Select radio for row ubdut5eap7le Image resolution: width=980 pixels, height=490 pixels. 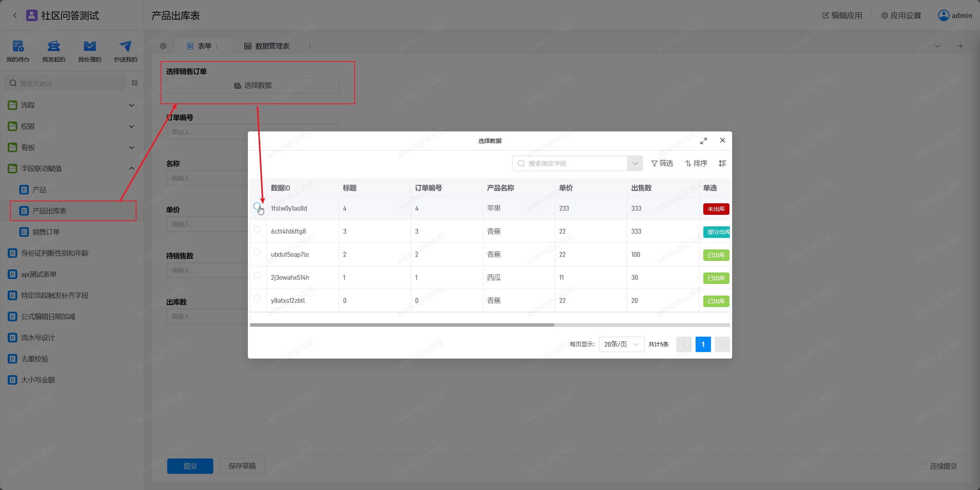(x=257, y=252)
